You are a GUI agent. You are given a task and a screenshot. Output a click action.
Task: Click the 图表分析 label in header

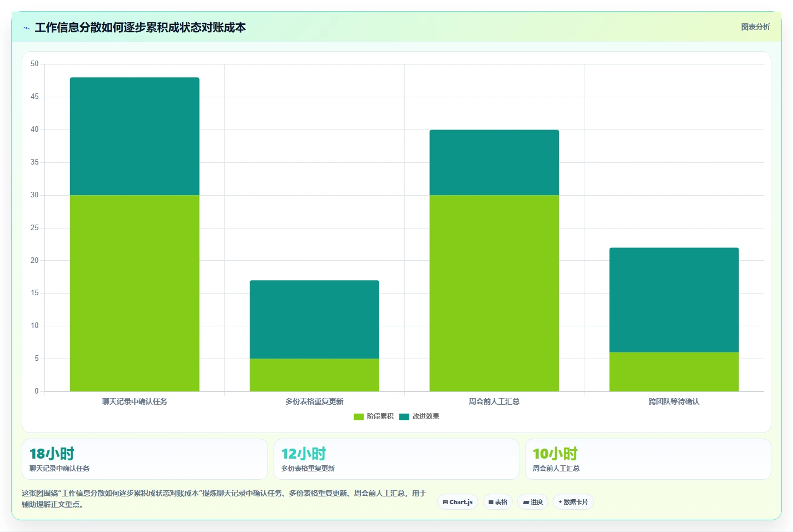pyautogui.click(x=755, y=27)
